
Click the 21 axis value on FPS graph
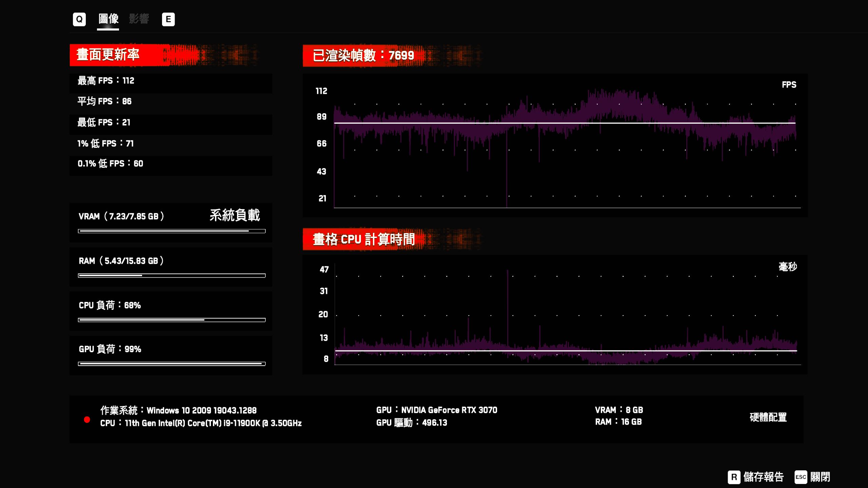322,198
